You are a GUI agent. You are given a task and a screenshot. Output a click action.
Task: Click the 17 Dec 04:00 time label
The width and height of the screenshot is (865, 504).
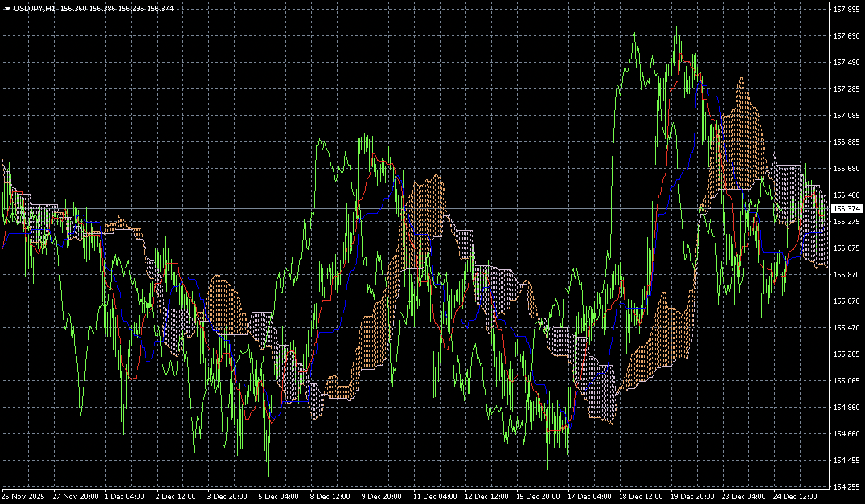point(589,496)
